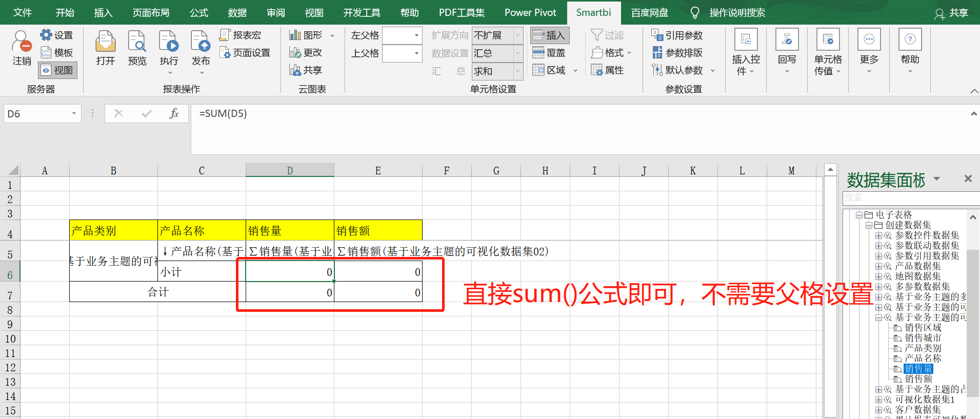
Task: Click the 共享 share button at top right
Action: (x=951, y=13)
